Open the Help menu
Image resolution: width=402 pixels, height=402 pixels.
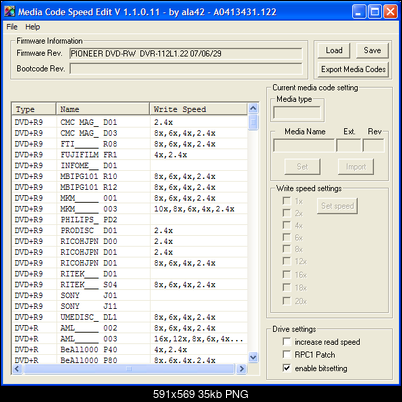coord(33,27)
